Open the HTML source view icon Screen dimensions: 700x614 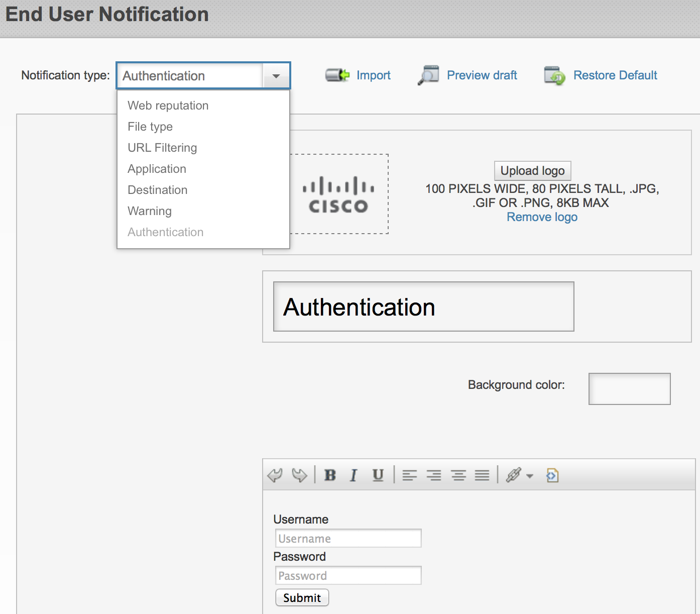(x=552, y=475)
